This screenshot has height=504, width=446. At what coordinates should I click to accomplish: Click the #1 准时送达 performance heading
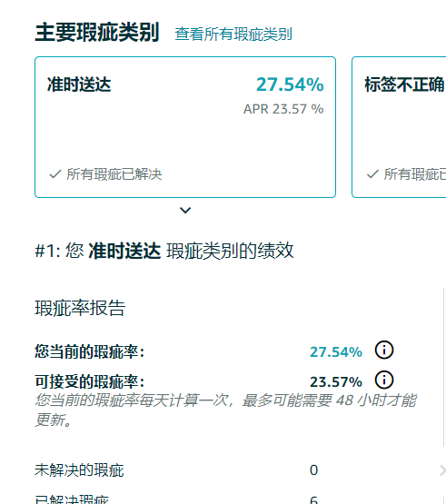(x=164, y=251)
